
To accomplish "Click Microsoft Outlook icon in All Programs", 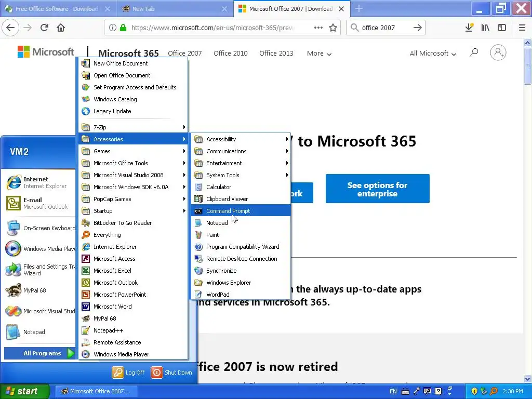I will click(86, 283).
